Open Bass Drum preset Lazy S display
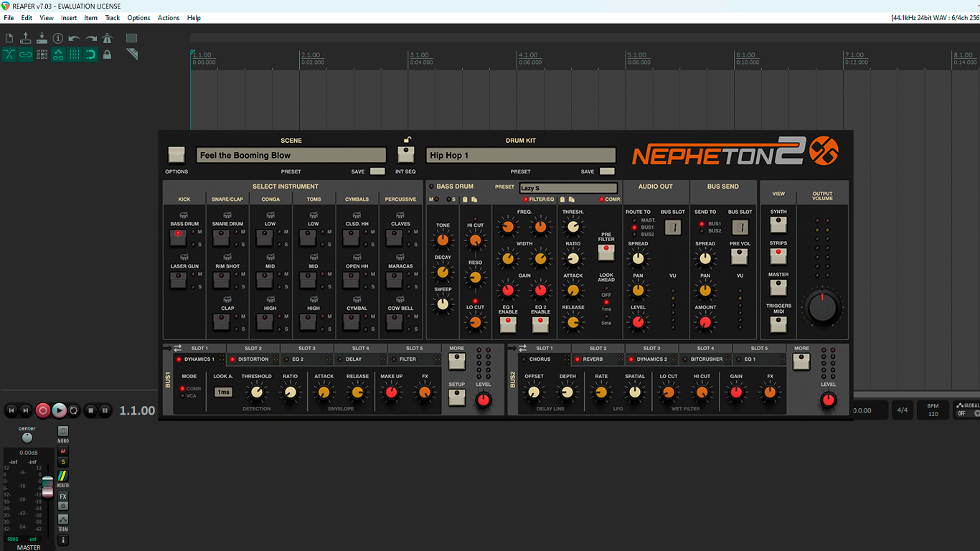 coord(568,188)
